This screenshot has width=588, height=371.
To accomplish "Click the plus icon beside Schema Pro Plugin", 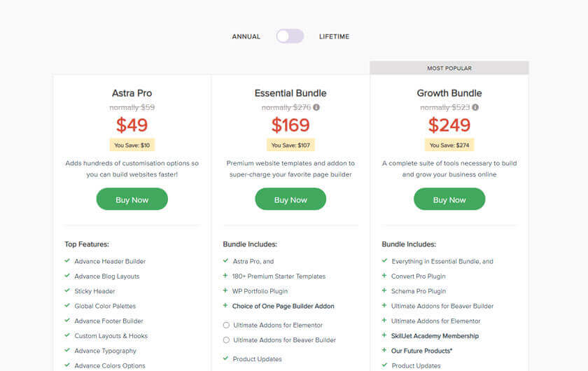I will (384, 290).
